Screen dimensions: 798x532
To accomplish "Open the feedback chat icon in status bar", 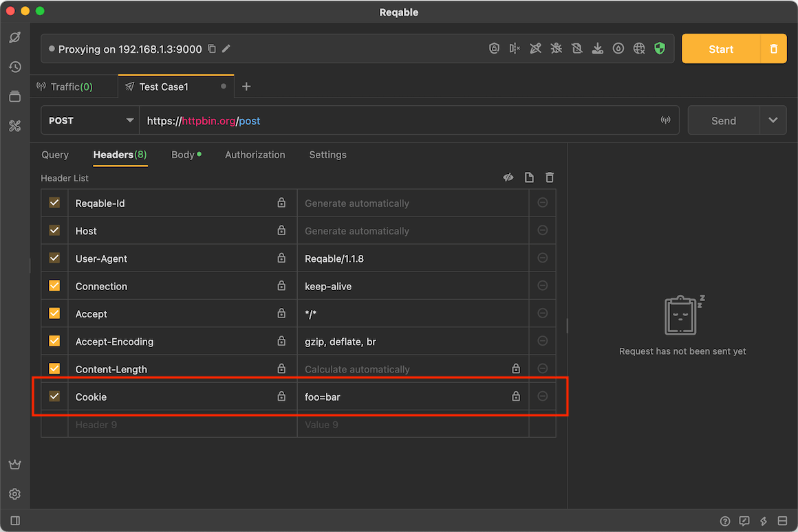I will click(744, 521).
